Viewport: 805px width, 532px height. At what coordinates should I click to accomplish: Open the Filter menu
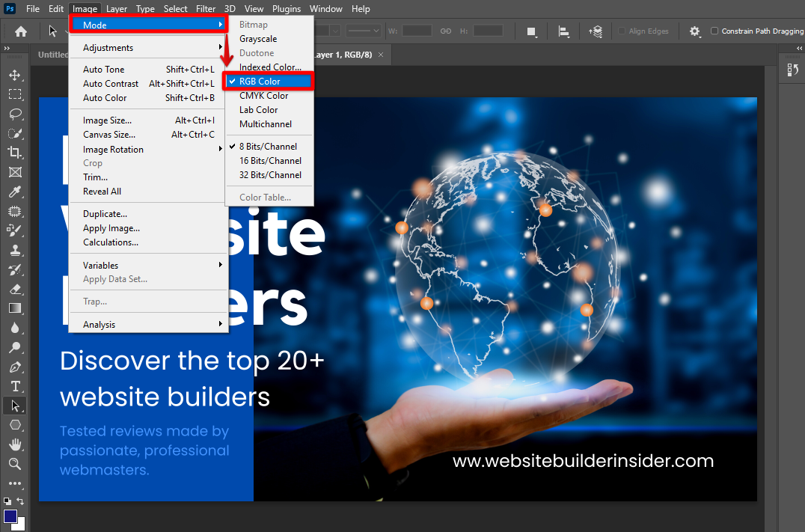206,9
